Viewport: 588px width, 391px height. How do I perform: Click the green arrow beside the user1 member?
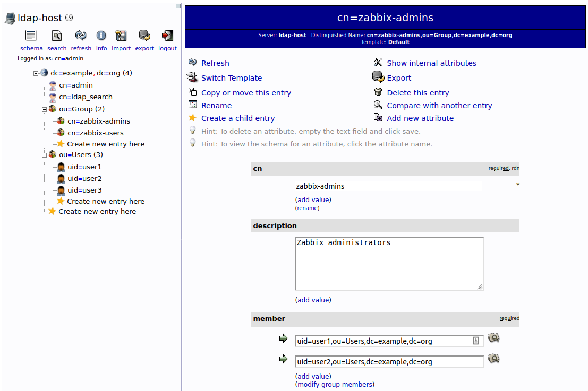click(284, 338)
